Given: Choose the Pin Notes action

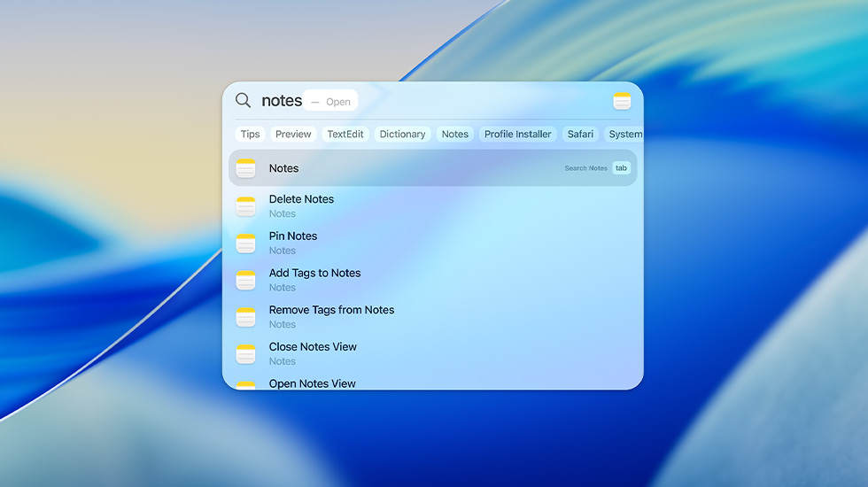Looking at the screenshot, I should point(293,236).
